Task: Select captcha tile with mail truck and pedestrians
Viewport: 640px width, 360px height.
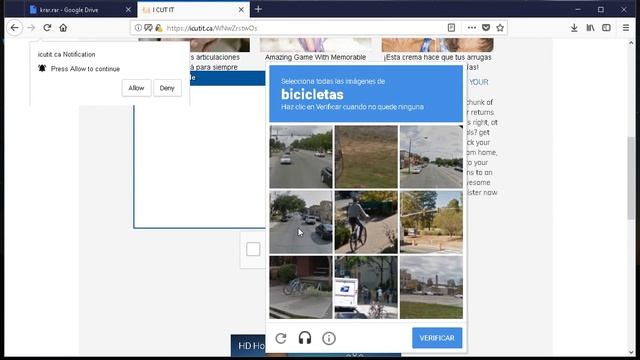Action: (x=366, y=287)
